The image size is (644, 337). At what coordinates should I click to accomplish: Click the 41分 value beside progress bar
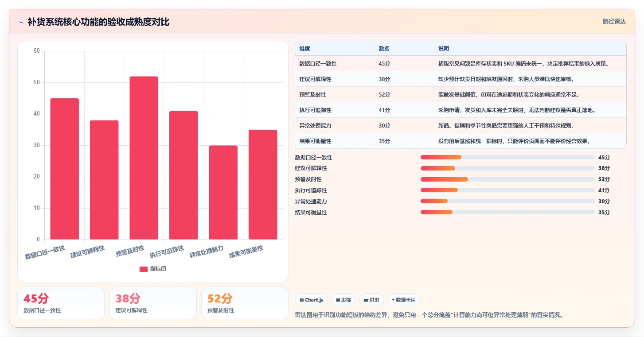[604, 190]
